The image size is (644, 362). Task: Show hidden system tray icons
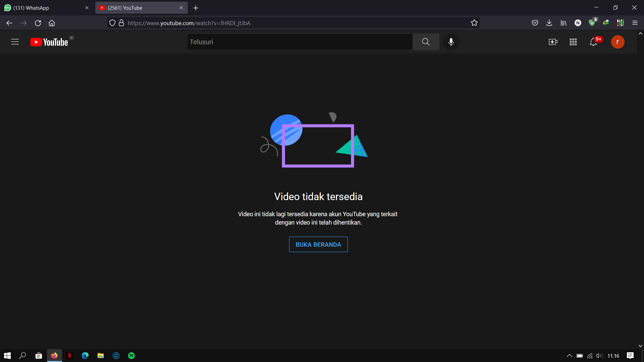(569, 356)
